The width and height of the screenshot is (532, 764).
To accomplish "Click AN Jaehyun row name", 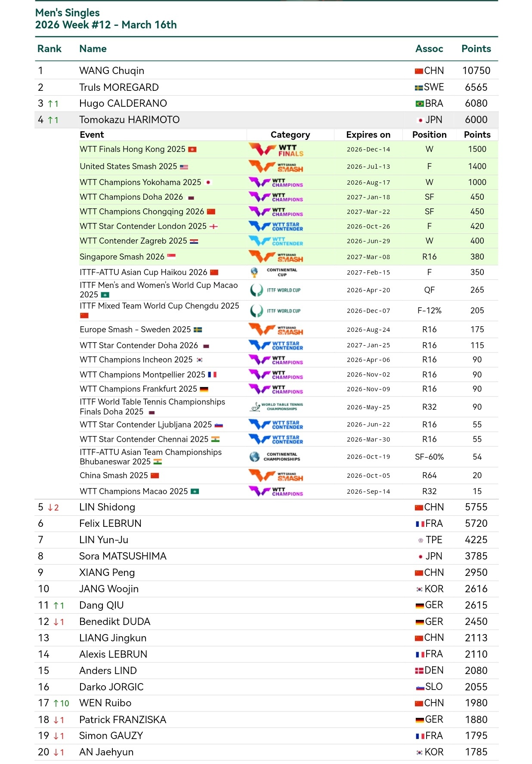I will pyautogui.click(x=106, y=752).
